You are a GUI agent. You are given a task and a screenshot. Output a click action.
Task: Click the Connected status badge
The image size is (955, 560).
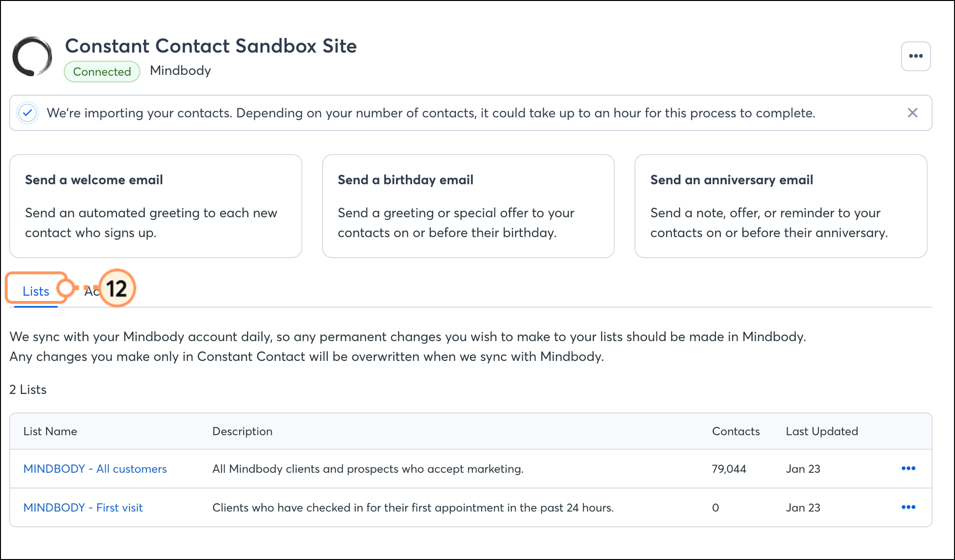pyautogui.click(x=102, y=71)
